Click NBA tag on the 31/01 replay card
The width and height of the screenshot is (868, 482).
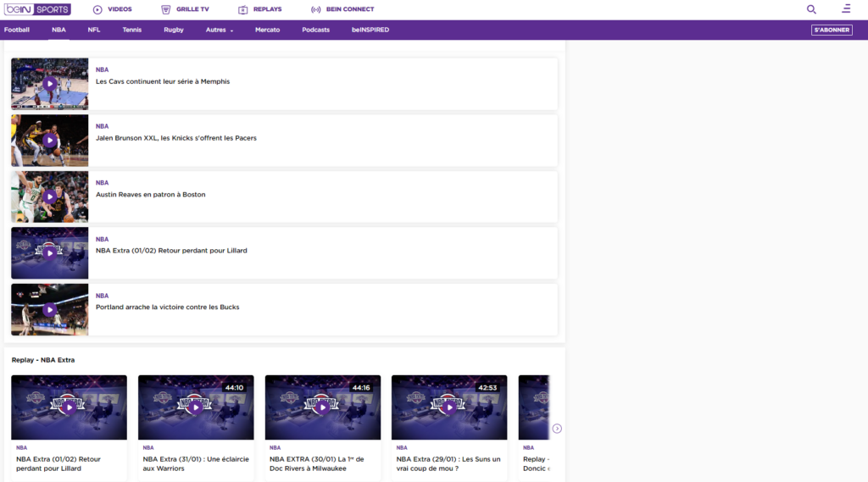[x=148, y=447]
